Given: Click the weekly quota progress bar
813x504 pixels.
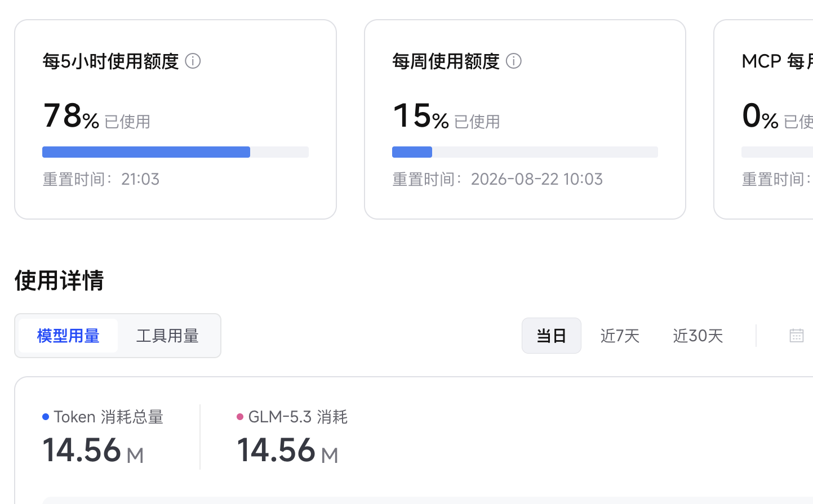Looking at the screenshot, I should (525, 152).
